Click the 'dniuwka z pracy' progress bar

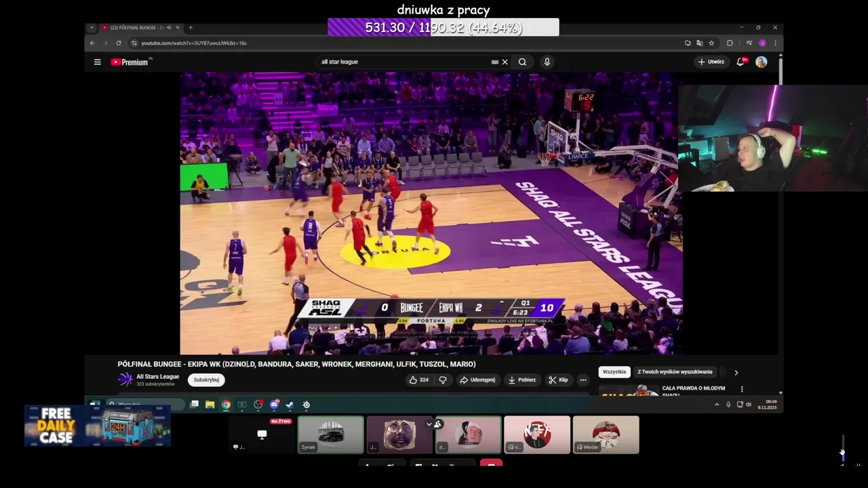443,28
